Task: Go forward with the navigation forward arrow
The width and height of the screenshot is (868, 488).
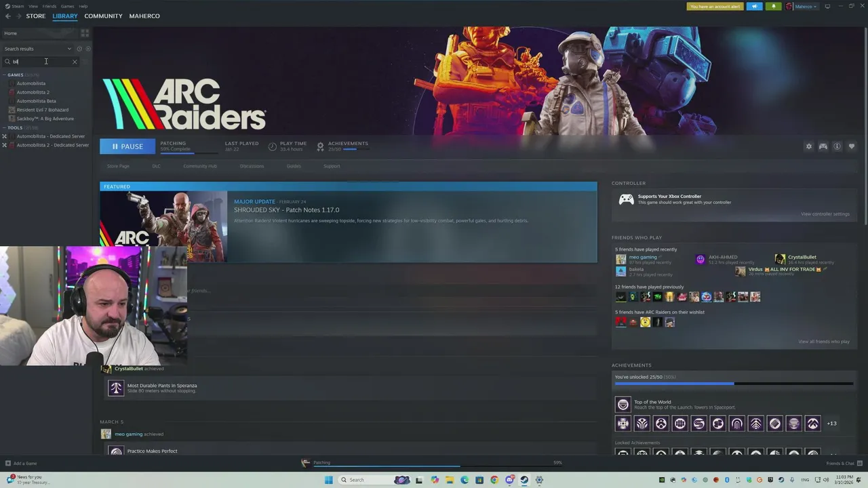Action: (18, 16)
